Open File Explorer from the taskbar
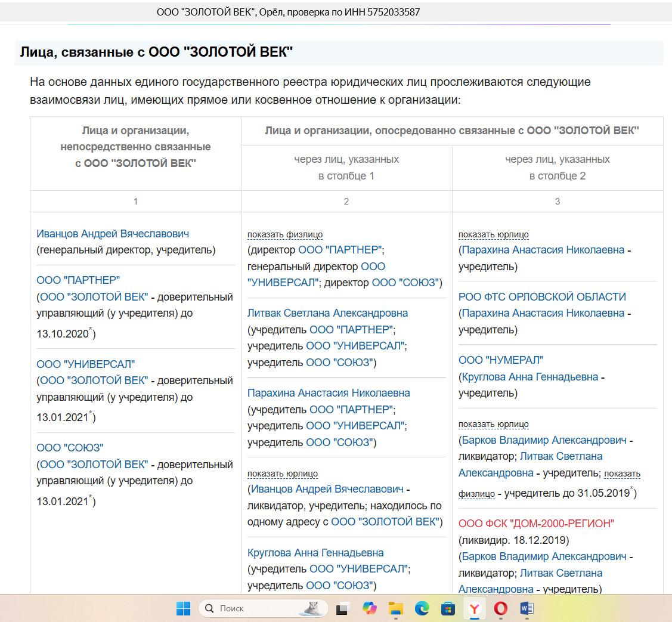 tap(395, 608)
